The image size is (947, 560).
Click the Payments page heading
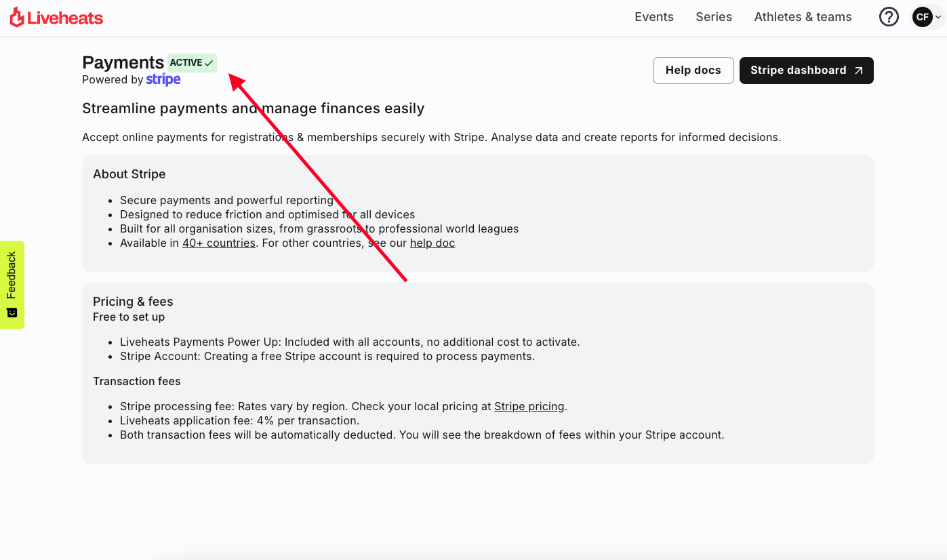pyautogui.click(x=123, y=62)
